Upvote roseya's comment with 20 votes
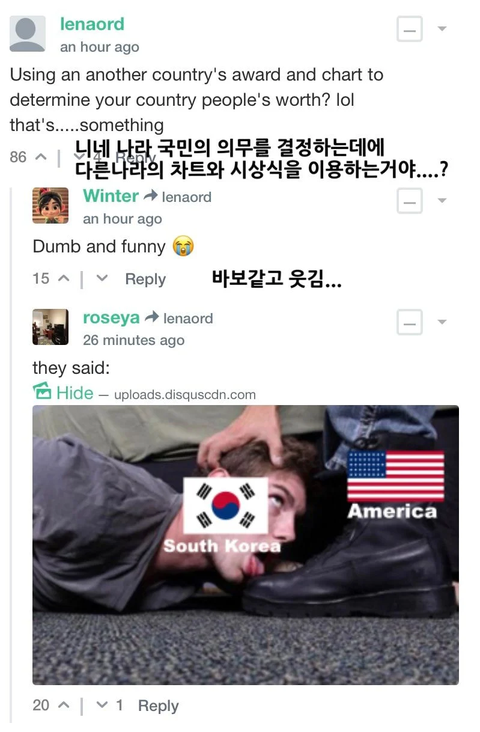 click(x=64, y=705)
